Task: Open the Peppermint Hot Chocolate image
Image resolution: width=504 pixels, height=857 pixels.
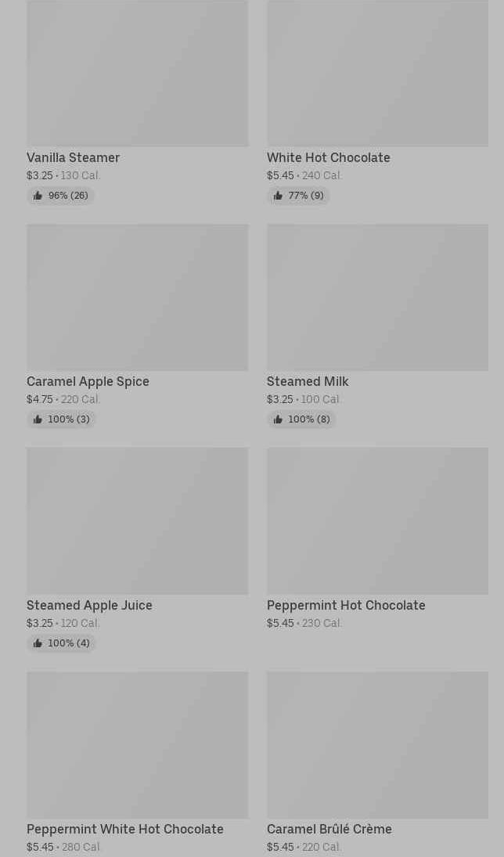Action: 377,521
